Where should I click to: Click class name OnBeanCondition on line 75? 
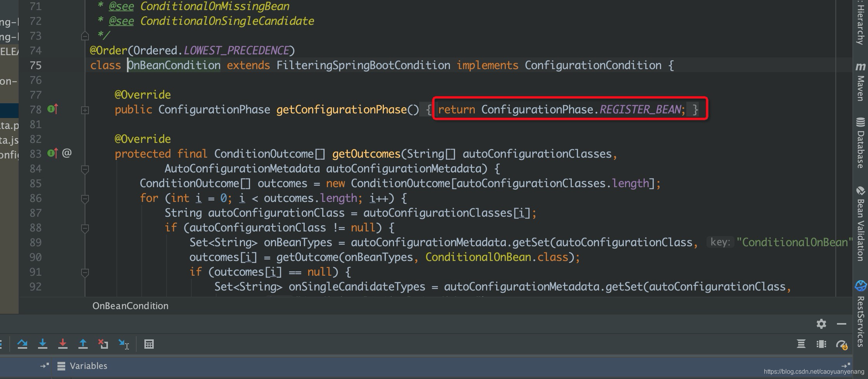[x=174, y=65]
